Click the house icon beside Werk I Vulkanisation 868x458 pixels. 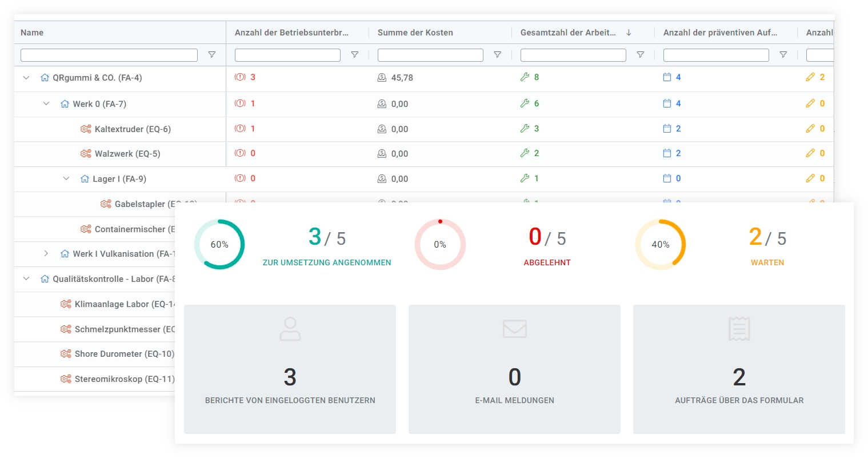[x=65, y=254]
